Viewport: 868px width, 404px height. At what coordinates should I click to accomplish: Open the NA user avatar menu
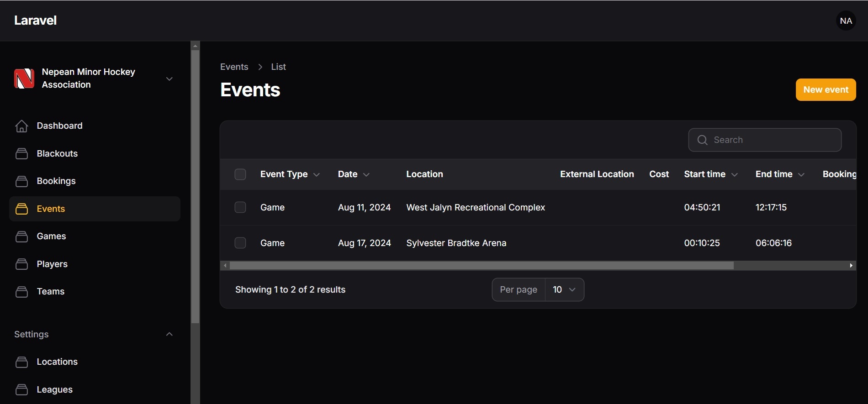click(846, 21)
